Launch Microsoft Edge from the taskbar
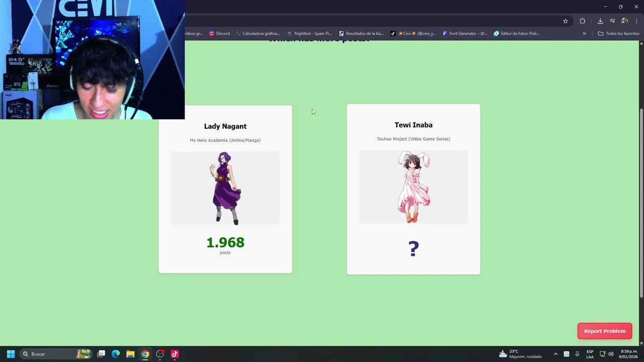 click(116, 354)
